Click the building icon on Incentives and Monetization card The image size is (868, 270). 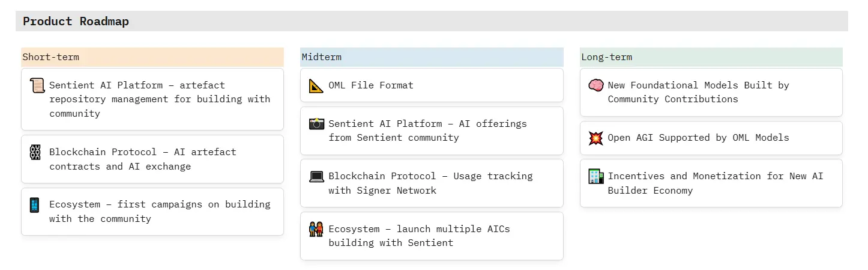595,176
